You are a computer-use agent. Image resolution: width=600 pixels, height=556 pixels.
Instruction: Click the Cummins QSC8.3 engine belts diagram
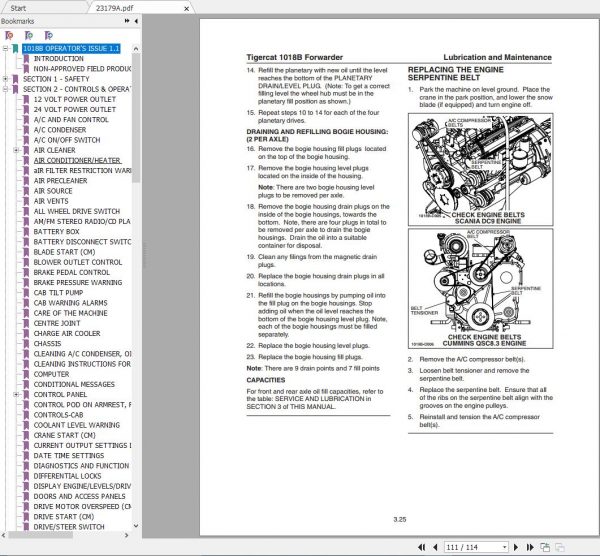480,289
